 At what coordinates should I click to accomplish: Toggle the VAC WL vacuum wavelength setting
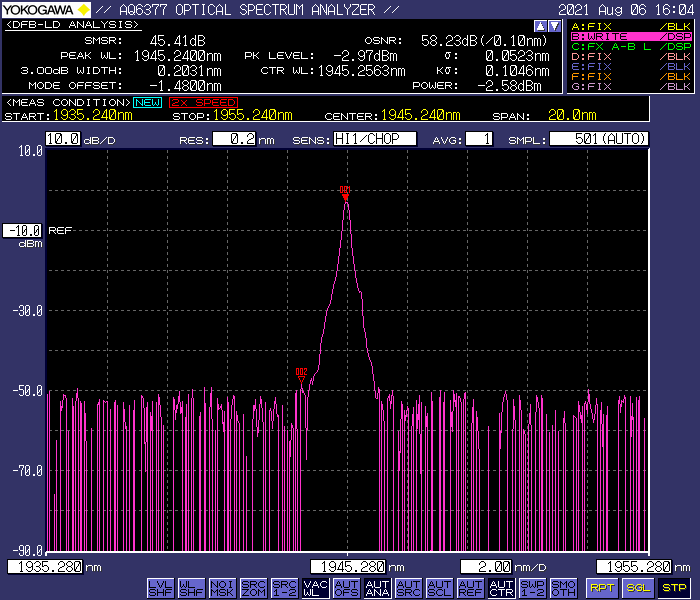(x=315, y=588)
